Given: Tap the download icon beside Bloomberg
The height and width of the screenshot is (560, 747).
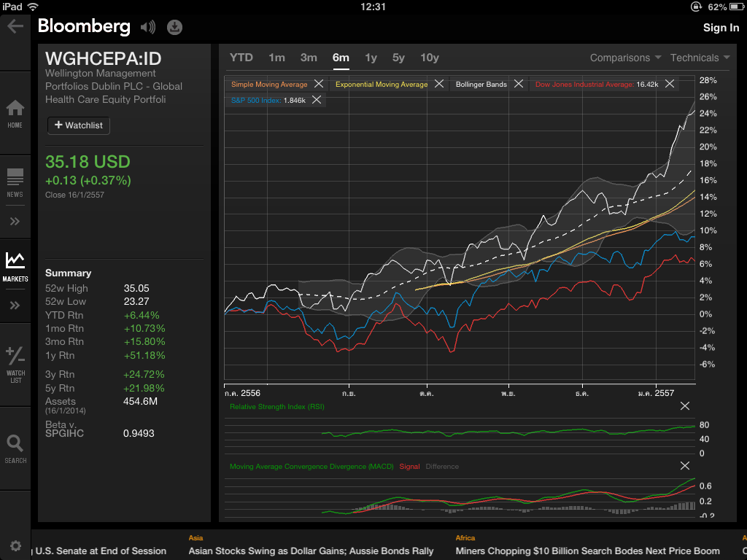Looking at the screenshot, I should (175, 27).
